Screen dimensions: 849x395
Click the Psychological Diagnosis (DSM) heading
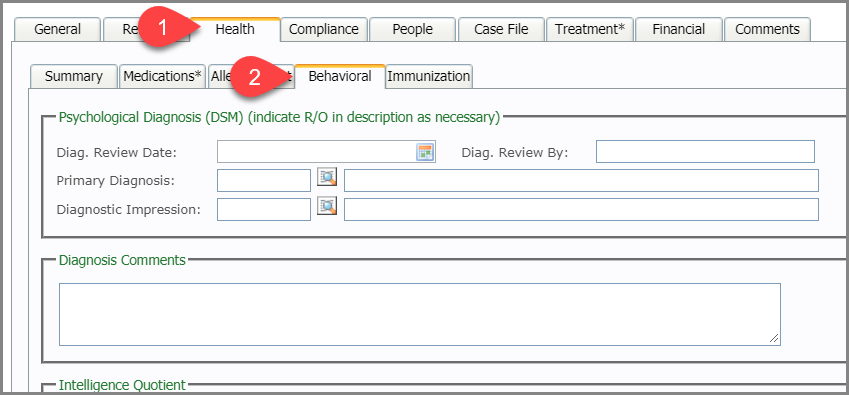279,117
